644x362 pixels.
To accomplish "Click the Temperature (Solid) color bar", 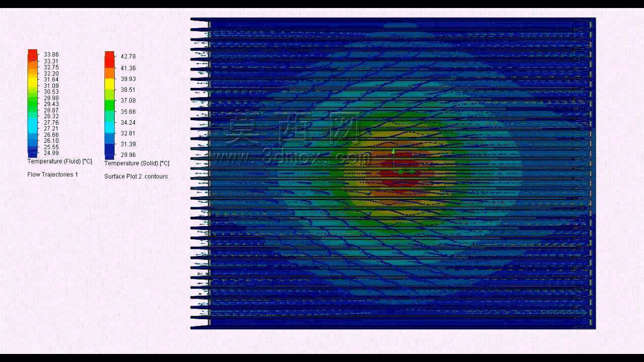I will point(109,105).
